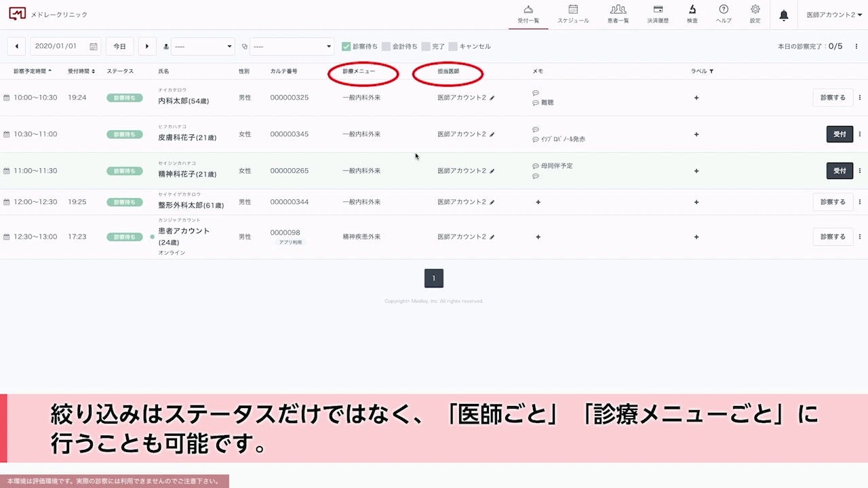The height and width of the screenshot is (488, 868).
Task: Open the 検査 tab
Action: [692, 14]
